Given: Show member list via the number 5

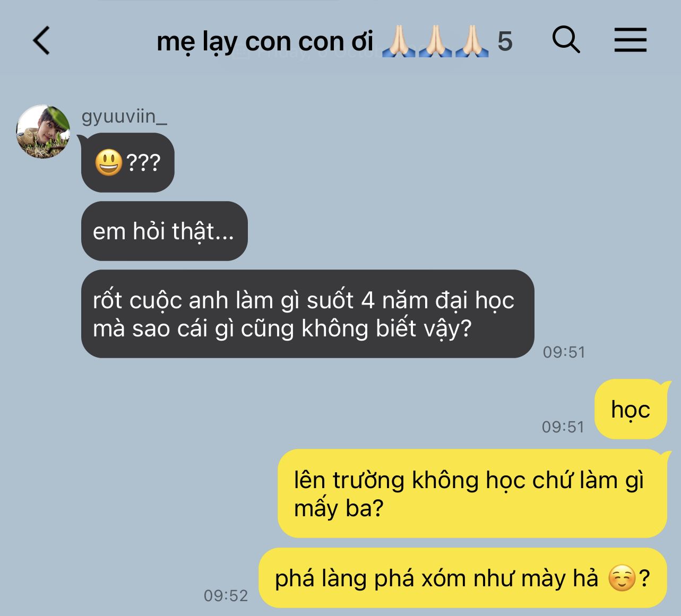Looking at the screenshot, I should 505,41.
